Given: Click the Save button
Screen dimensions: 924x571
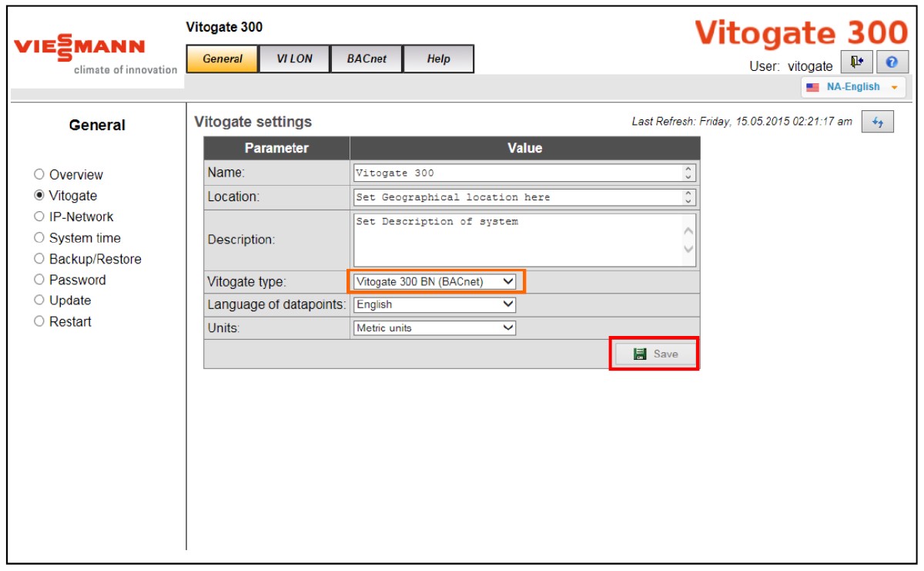Looking at the screenshot, I should [657, 354].
